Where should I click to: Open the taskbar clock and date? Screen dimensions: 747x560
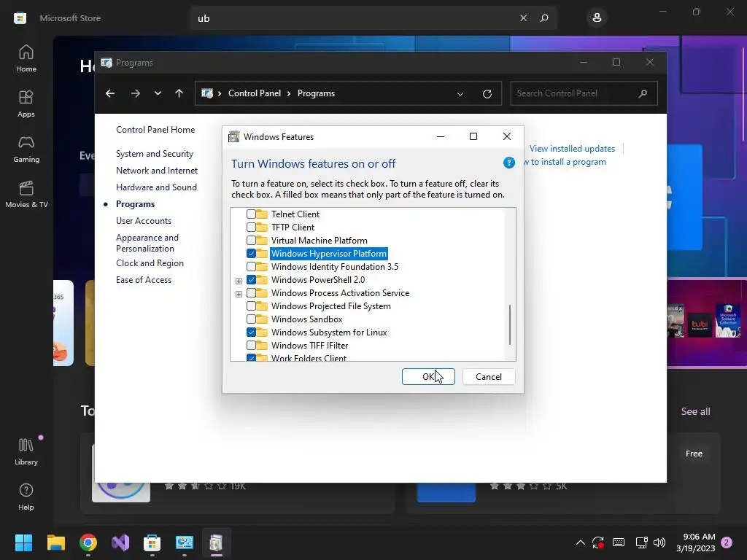click(695, 542)
